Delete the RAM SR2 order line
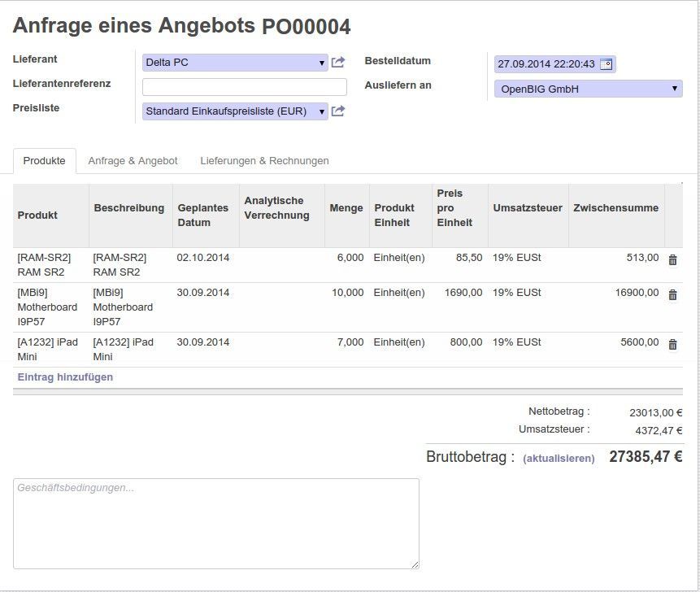700x592 pixels. pyautogui.click(x=672, y=260)
